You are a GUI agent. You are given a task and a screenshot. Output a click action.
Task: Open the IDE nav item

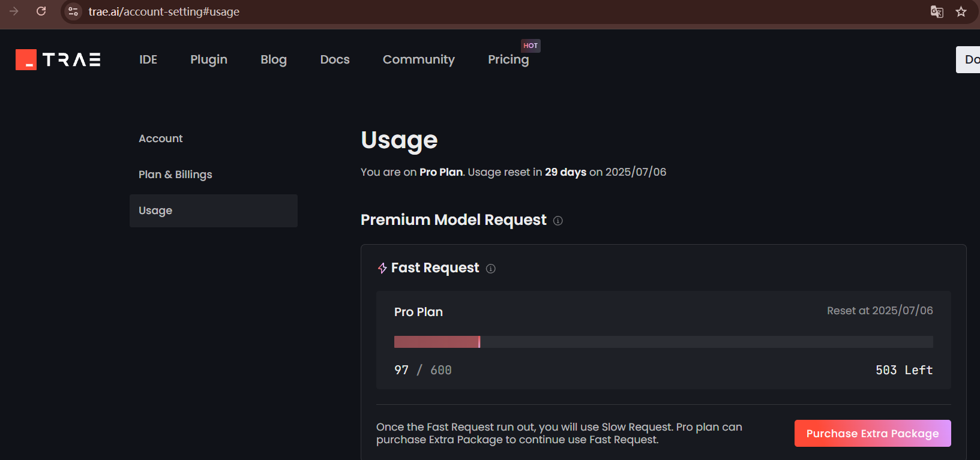point(148,59)
